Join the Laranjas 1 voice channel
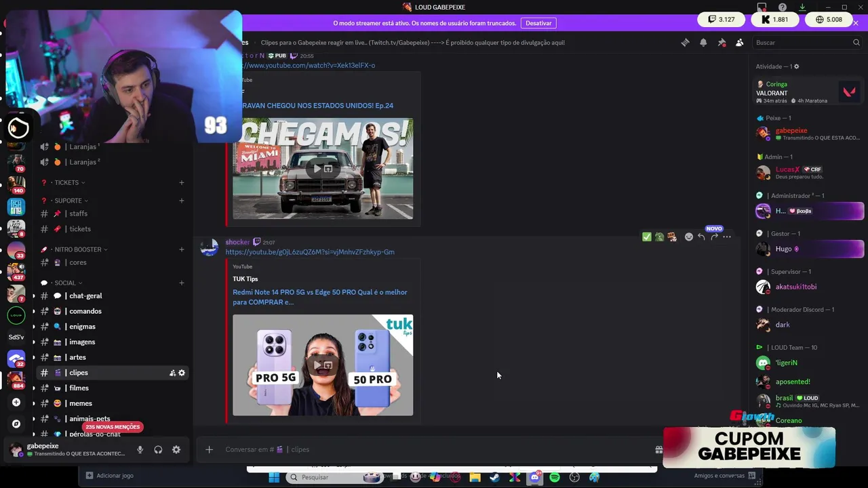868x488 pixels. (x=112, y=146)
